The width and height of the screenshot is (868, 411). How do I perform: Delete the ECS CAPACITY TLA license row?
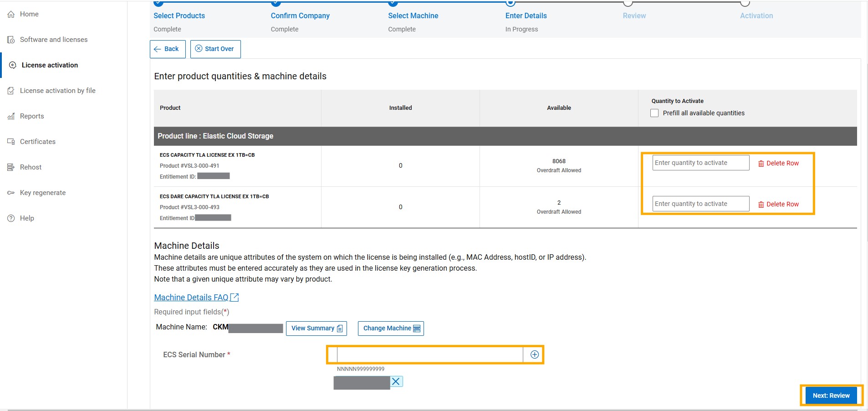point(779,163)
